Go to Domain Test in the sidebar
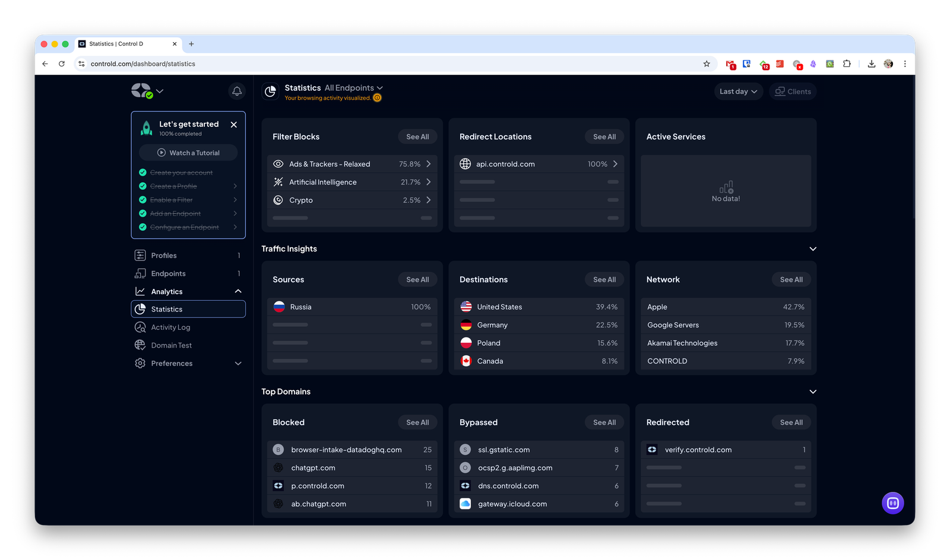 click(x=171, y=345)
